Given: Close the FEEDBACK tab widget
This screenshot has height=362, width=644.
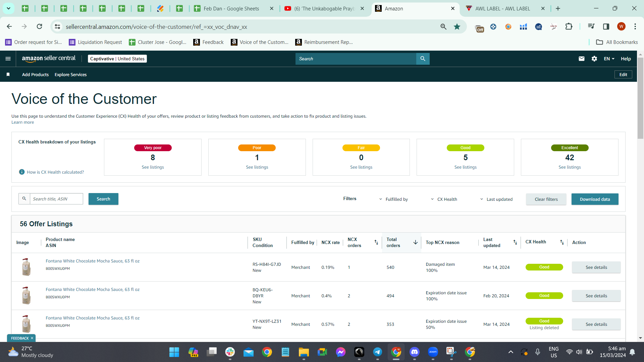Looking at the screenshot, I should (x=32, y=338).
